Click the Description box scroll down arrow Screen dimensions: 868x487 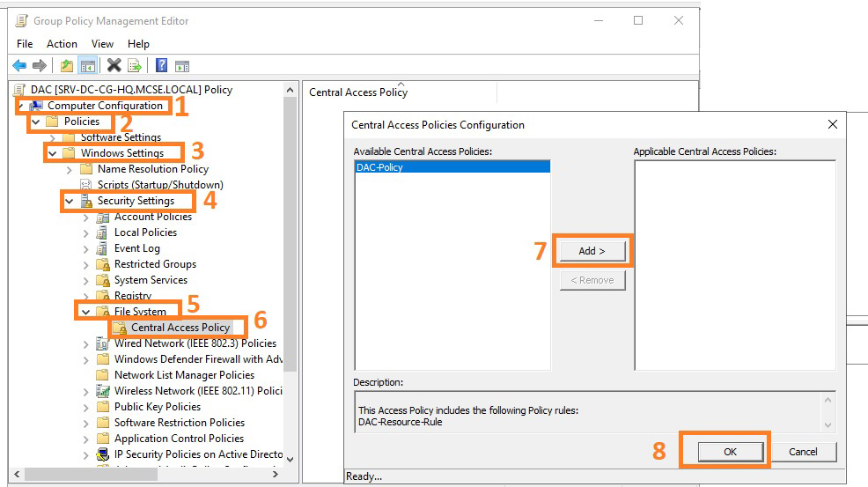tap(828, 425)
